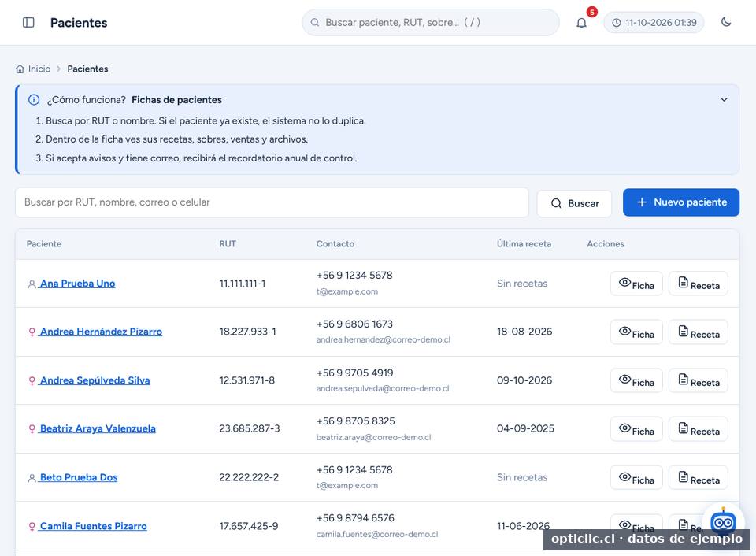Focus the top global patient search field
756x556 pixels.
[x=431, y=22]
